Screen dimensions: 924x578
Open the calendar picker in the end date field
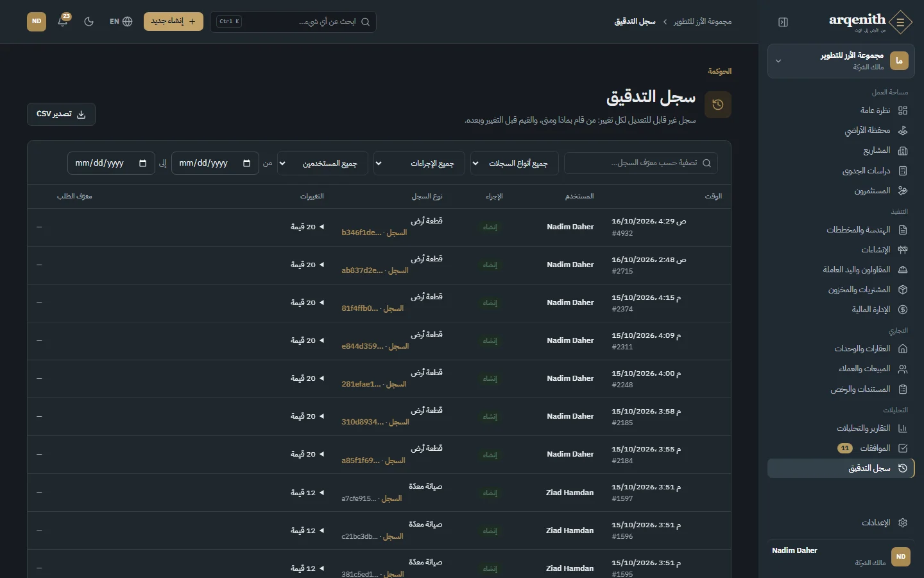142,163
